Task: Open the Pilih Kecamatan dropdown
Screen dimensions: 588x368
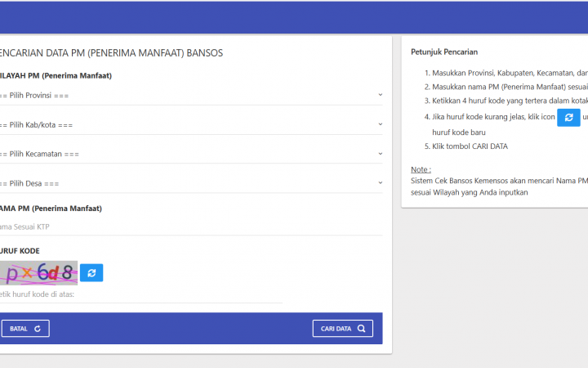Action: pyautogui.click(x=188, y=155)
